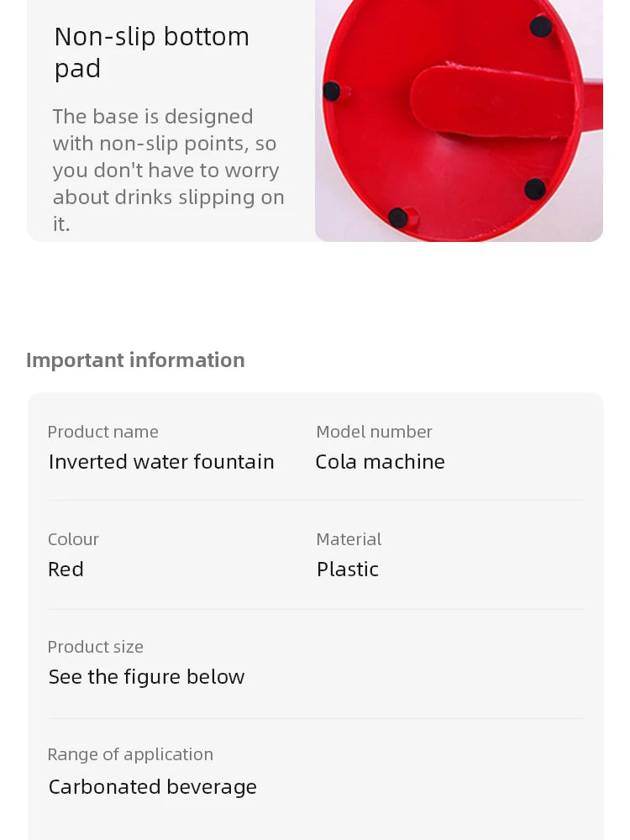Select the "Red" colour value

[66, 569]
